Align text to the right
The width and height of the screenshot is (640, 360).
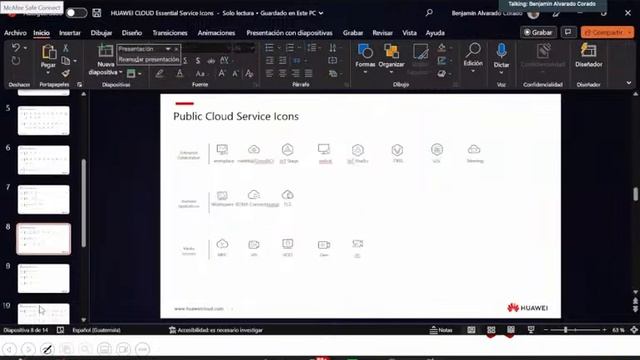tap(296, 73)
